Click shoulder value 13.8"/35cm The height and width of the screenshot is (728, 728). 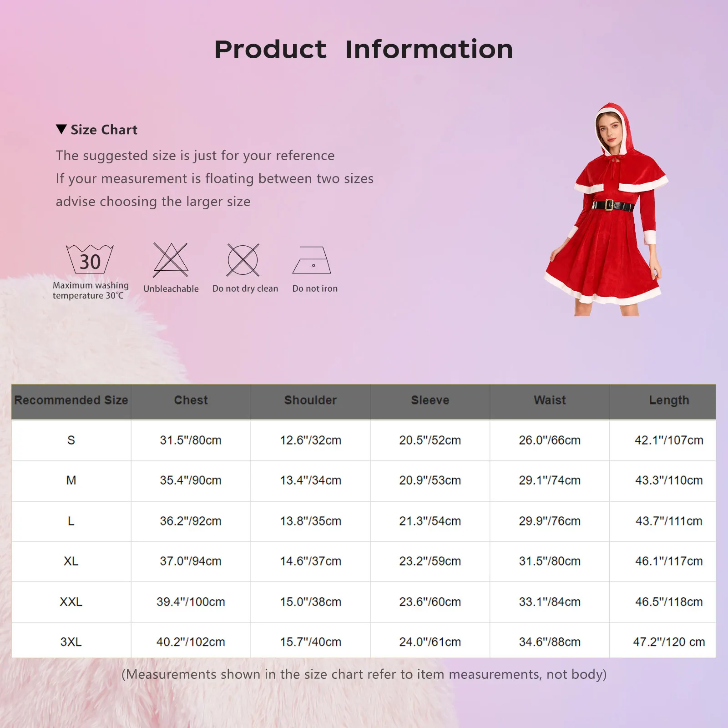(x=310, y=521)
